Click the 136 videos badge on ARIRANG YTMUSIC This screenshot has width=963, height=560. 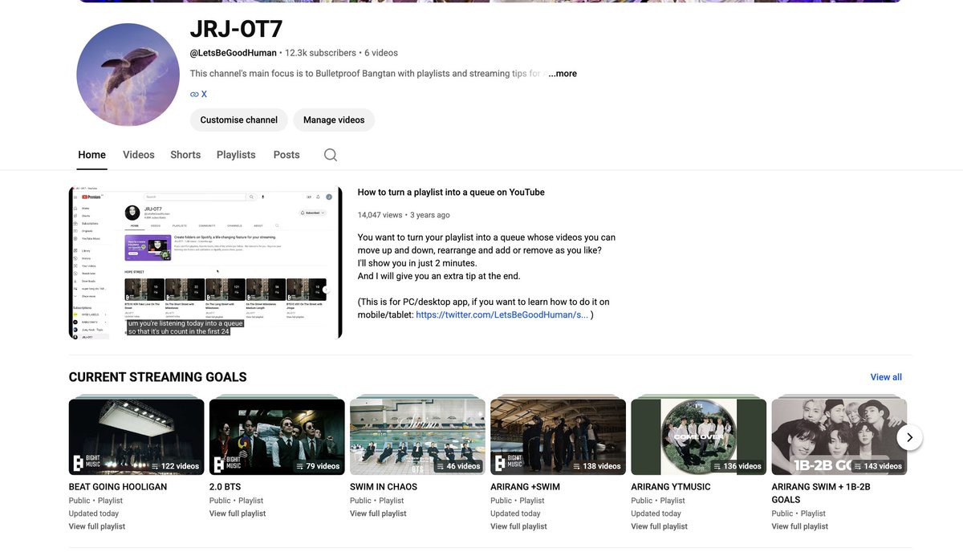tap(737, 466)
